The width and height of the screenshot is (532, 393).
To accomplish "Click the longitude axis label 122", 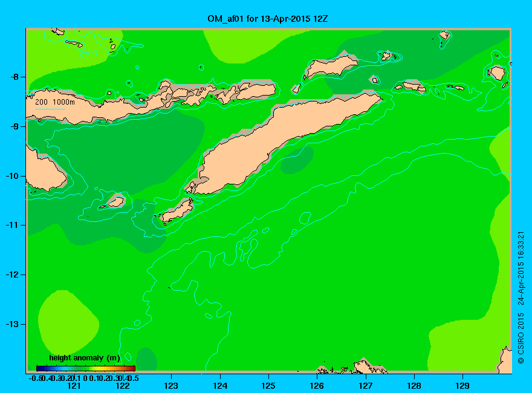I will (123, 386).
